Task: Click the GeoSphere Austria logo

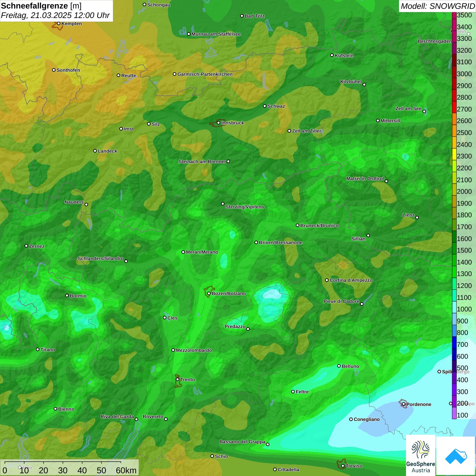Action: pos(421,456)
